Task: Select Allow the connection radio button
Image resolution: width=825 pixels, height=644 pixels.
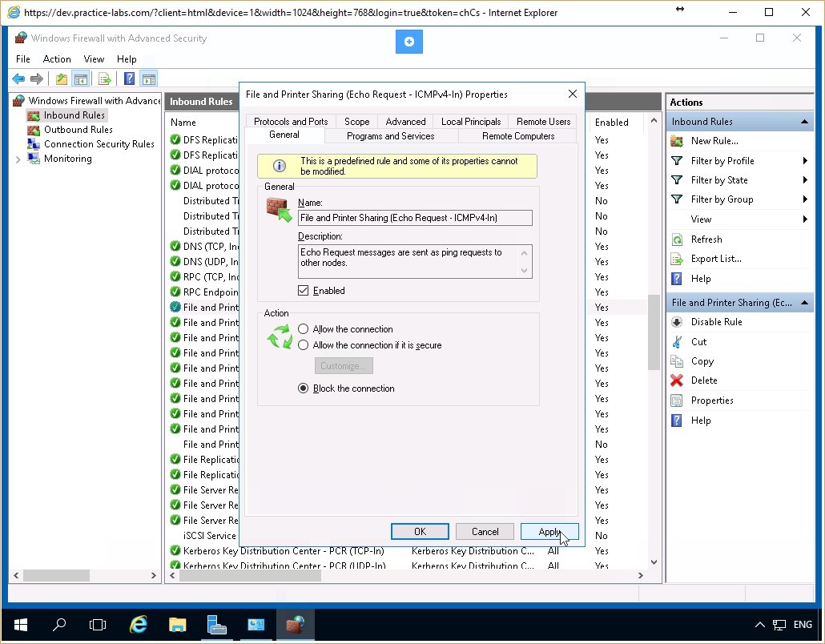Action: [304, 328]
